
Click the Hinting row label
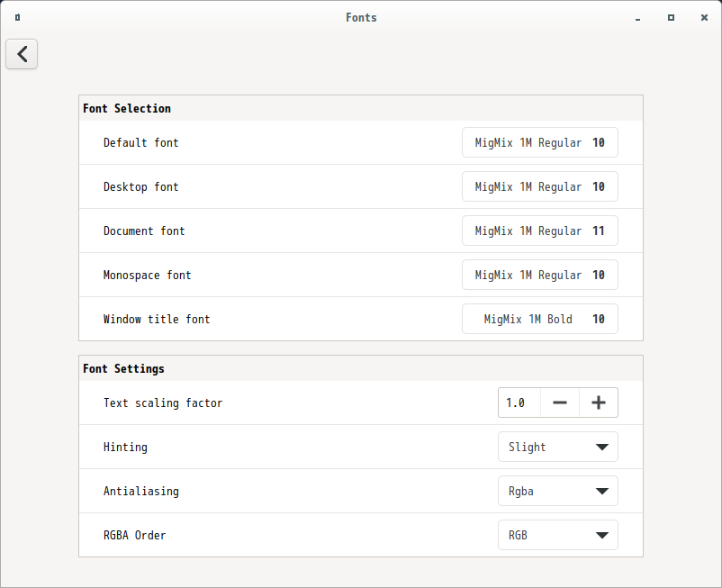click(x=125, y=447)
